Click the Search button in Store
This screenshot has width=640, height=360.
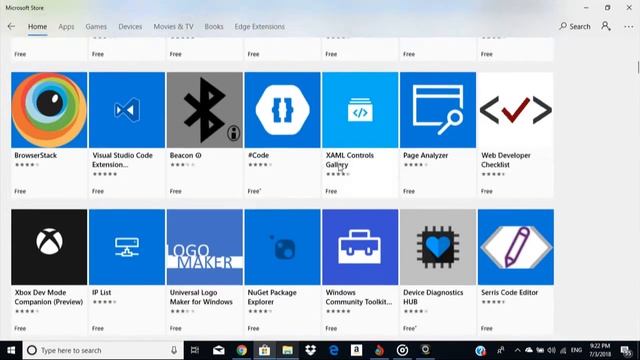point(575,27)
